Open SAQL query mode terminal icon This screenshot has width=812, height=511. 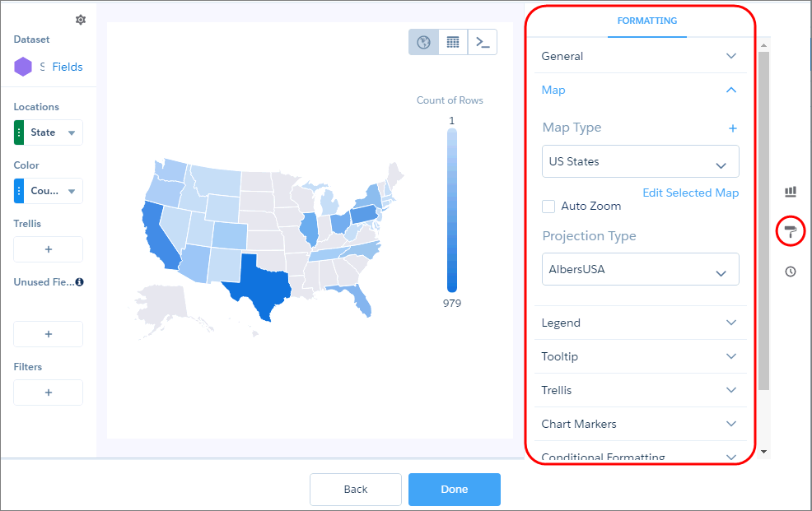pos(483,42)
